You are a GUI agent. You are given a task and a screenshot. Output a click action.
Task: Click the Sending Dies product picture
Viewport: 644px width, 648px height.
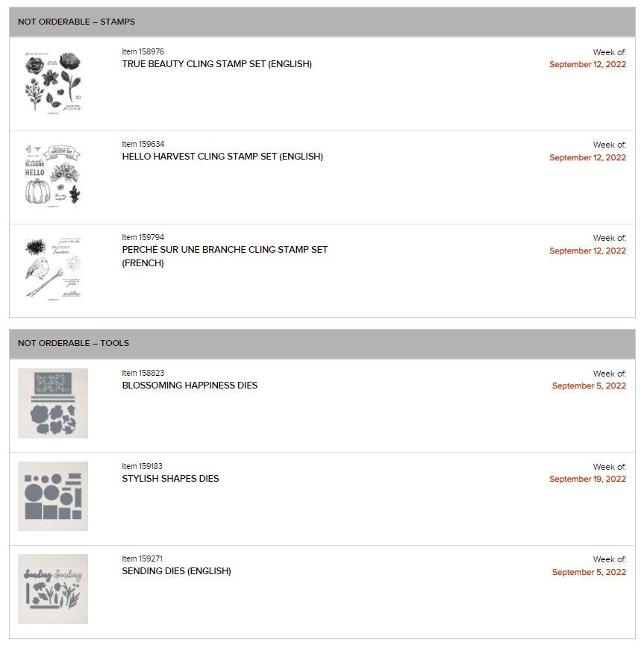(x=53, y=589)
